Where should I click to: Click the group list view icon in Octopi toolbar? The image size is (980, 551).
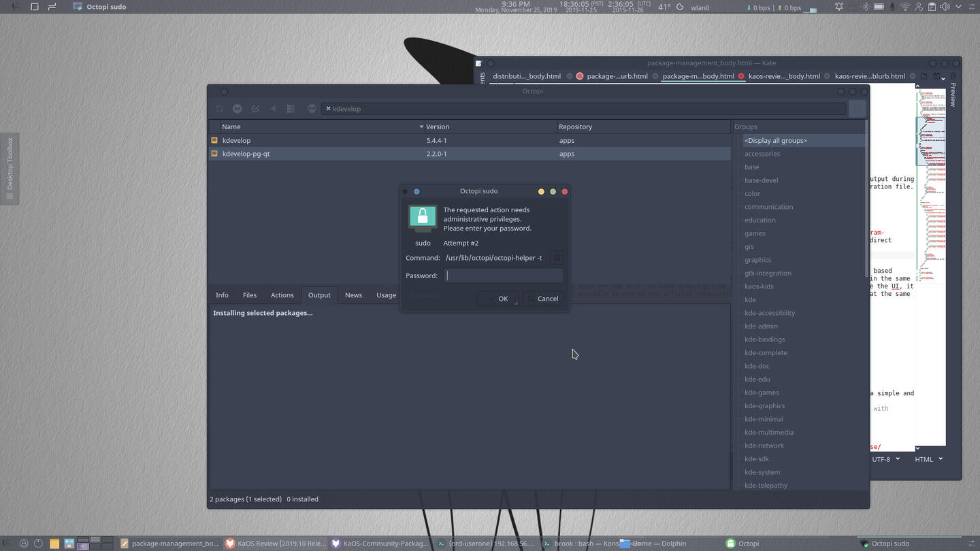tap(291, 109)
